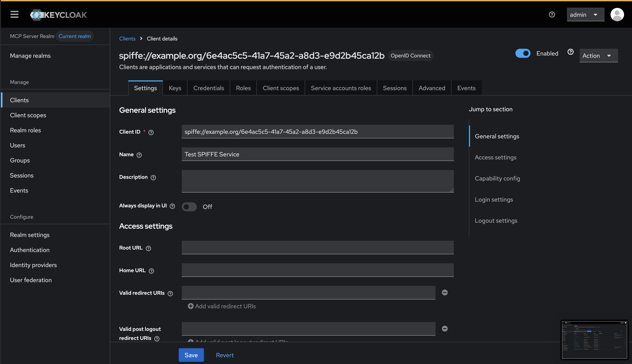
Task: Open Service accounts roles tab
Action: [x=341, y=88]
